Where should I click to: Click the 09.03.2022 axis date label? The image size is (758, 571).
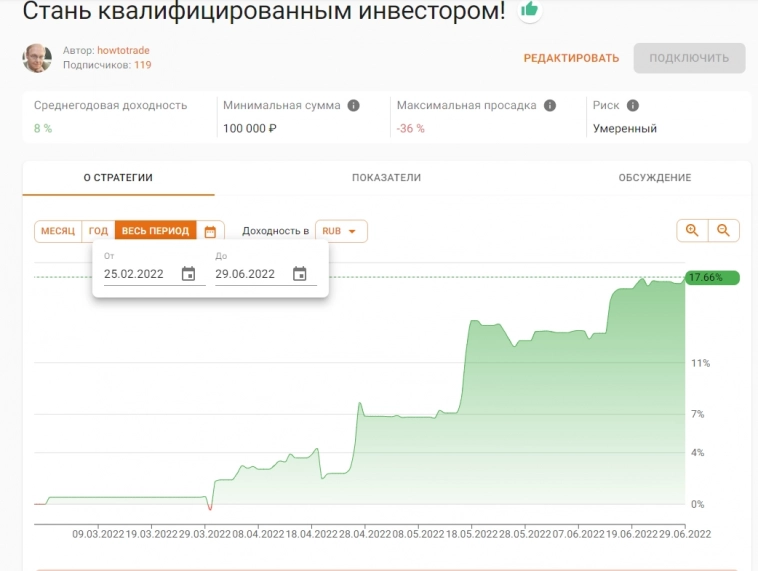coord(98,534)
